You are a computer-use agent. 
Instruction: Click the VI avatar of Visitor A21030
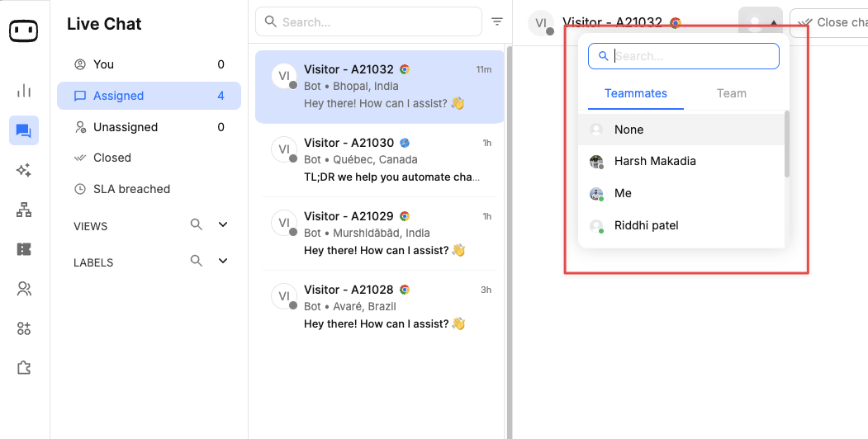(x=284, y=149)
